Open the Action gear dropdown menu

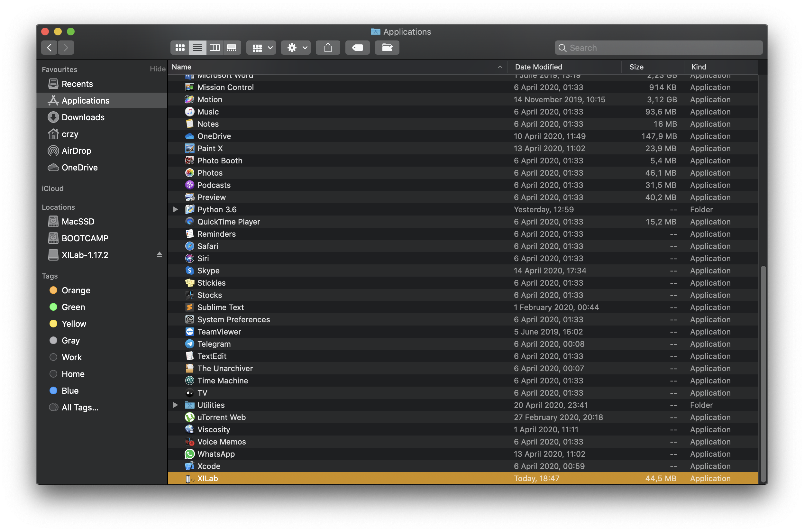[296, 48]
